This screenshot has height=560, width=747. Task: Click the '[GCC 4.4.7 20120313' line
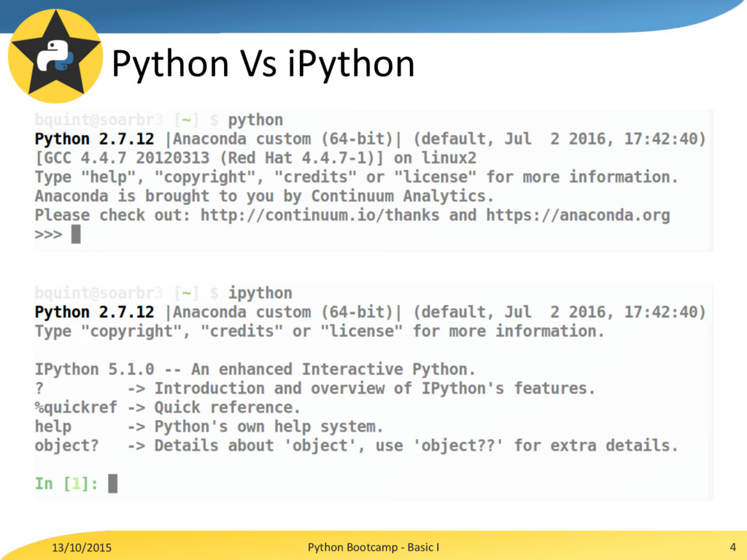click(255, 158)
